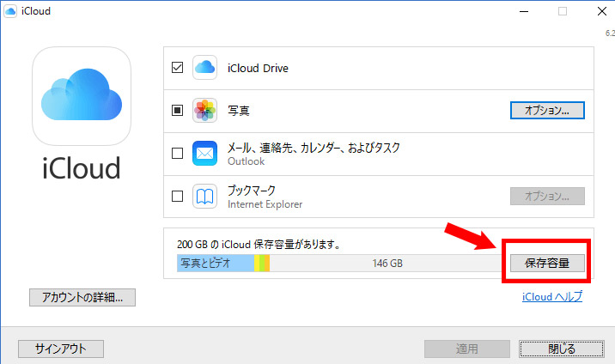Click the blue 写真とビデオ storage segment

click(216, 263)
